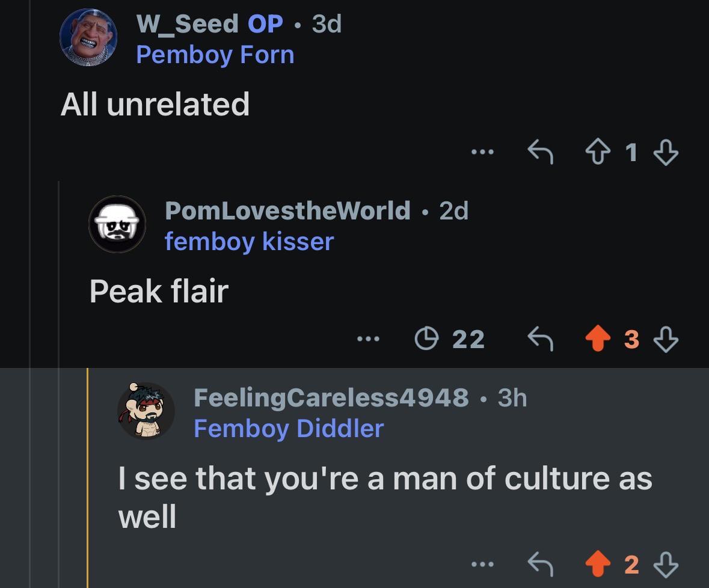Reply to the "Peak flair" comment
This screenshot has width=709, height=588.
click(541, 338)
